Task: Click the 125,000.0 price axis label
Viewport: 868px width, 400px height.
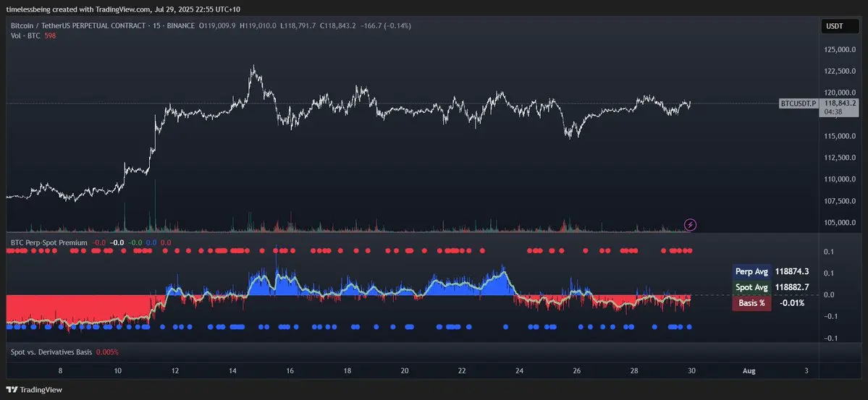Action: pyautogui.click(x=841, y=50)
